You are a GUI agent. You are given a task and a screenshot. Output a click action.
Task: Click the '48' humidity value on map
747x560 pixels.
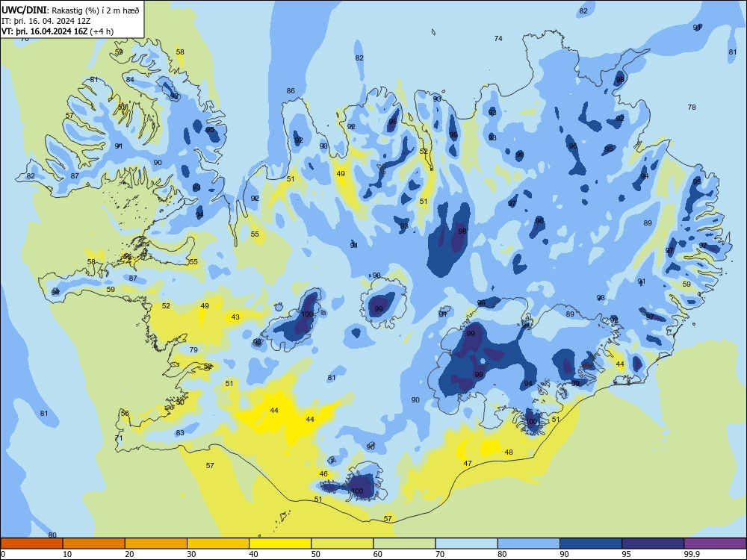509,452
